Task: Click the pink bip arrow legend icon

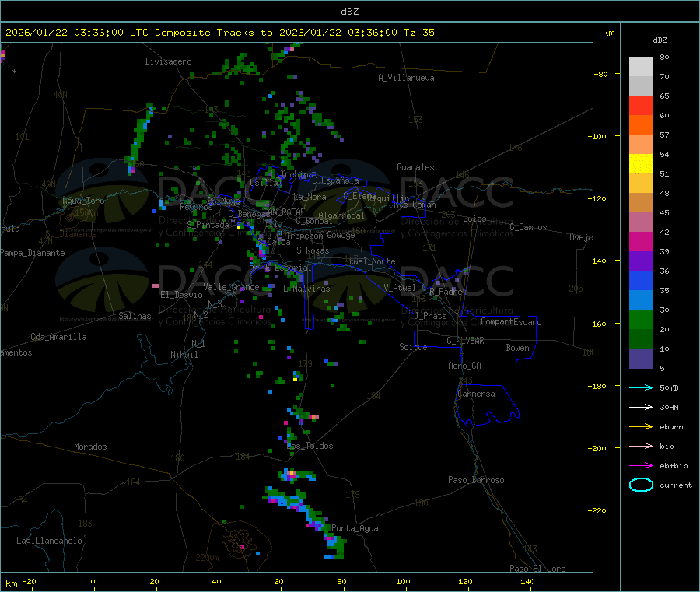Action: 641,446
